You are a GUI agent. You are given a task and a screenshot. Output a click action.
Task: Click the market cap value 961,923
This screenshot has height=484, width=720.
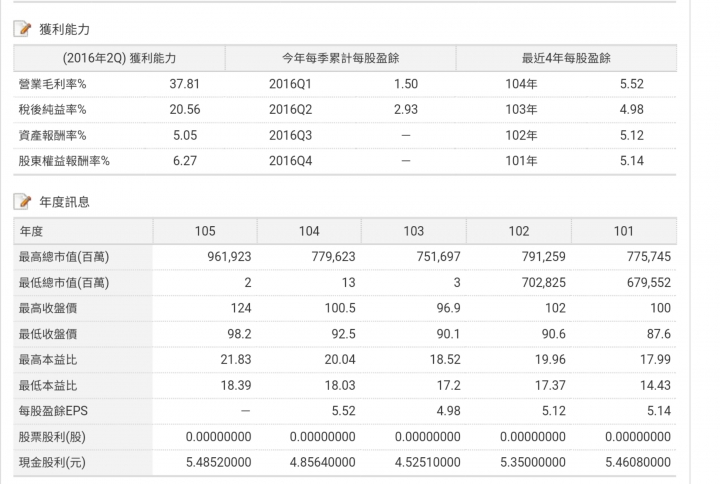(229, 257)
